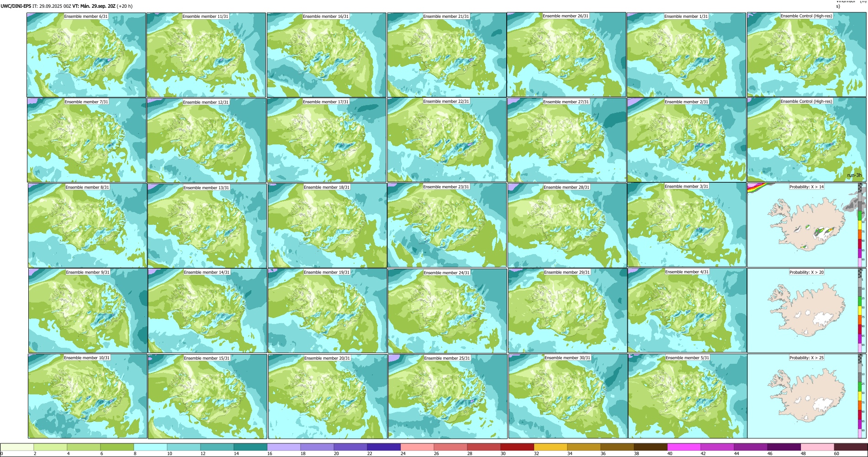Select the Ensemble Control panel marked run-3h
868x457 pixels.
[x=807, y=140]
